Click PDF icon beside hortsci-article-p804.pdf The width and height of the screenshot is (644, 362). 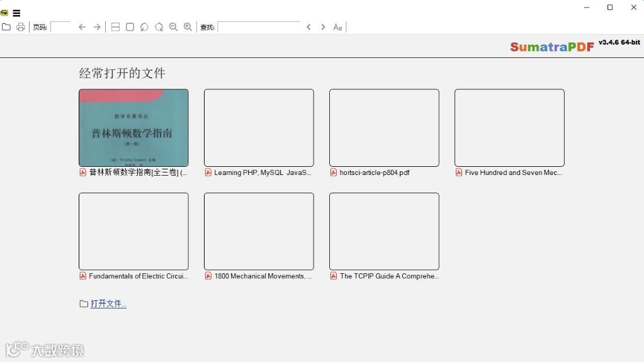tap(334, 173)
